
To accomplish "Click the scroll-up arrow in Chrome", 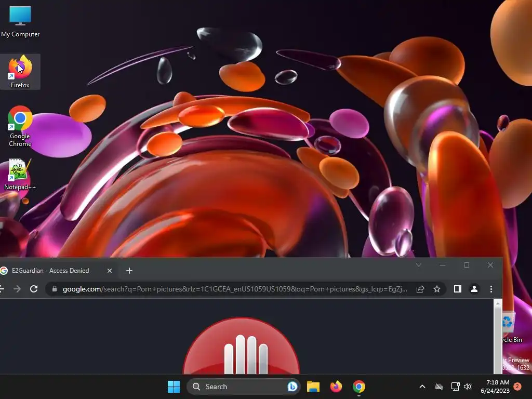I will pyautogui.click(x=497, y=303).
